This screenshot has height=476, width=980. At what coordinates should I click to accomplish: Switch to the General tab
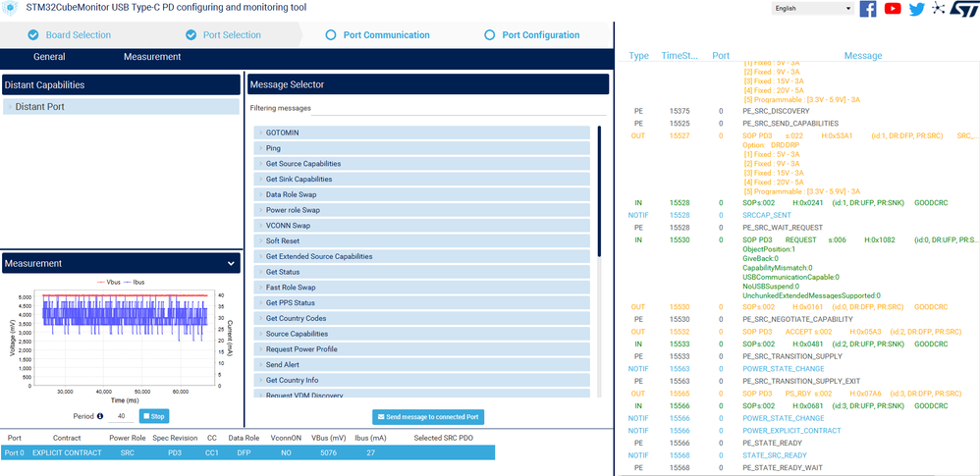pyautogui.click(x=49, y=57)
